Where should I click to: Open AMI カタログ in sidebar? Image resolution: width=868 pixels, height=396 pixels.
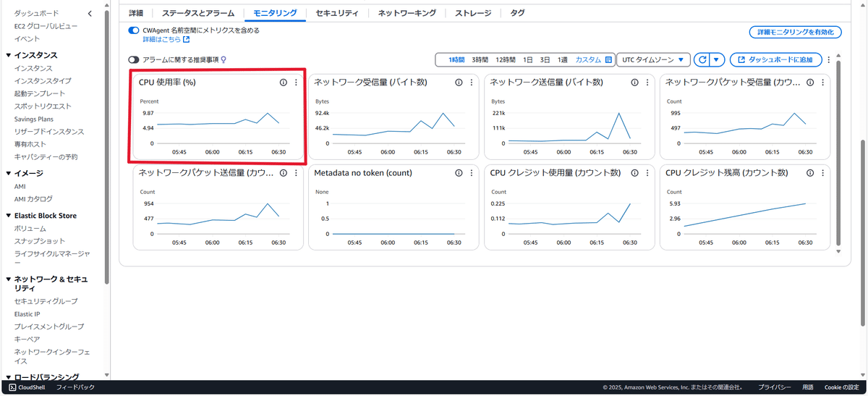[33, 199]
